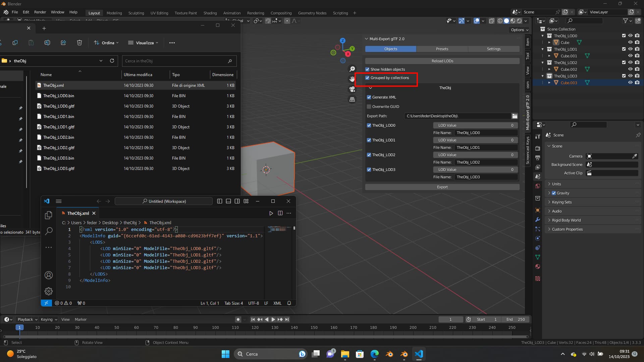Click the Windows Start button

click(225, 354)
